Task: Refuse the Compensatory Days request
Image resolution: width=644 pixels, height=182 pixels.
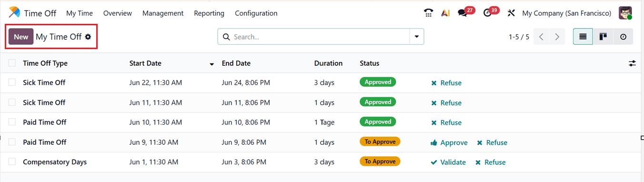Action: [x=490, y=162]
